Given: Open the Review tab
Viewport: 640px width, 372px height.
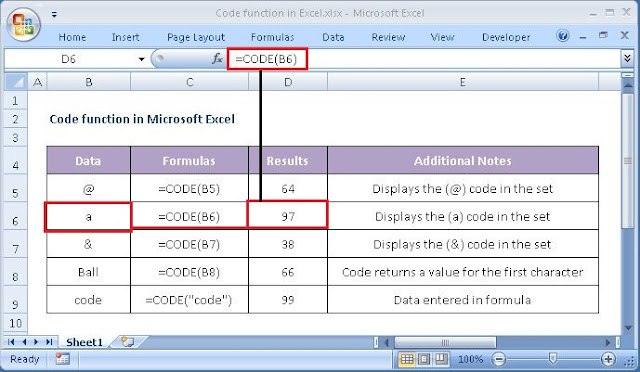Looking at the screenshot, I should pyautogui.click(x=388, y=37).
